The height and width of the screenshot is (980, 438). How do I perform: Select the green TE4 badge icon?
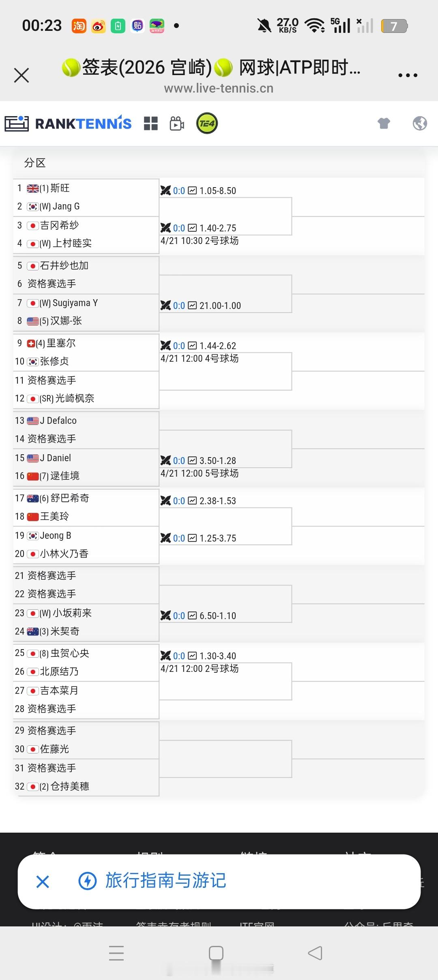tap(206, 123)
